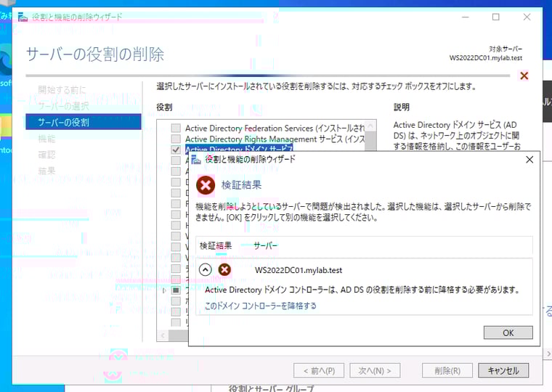This screenshot has width=552, height=392.
Task: Toggle Active Directory Federation Services checkbox
Action: click(x=176, y=128)
